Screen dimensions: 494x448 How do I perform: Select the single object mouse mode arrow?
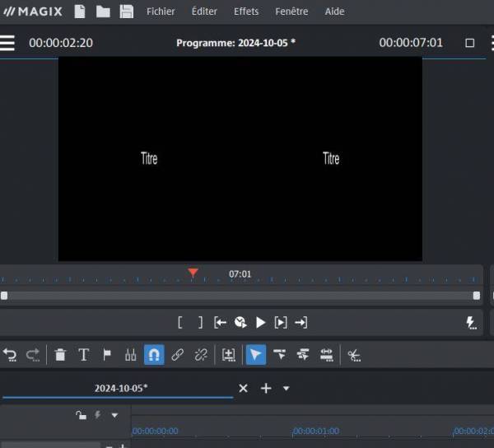[256, 355]
